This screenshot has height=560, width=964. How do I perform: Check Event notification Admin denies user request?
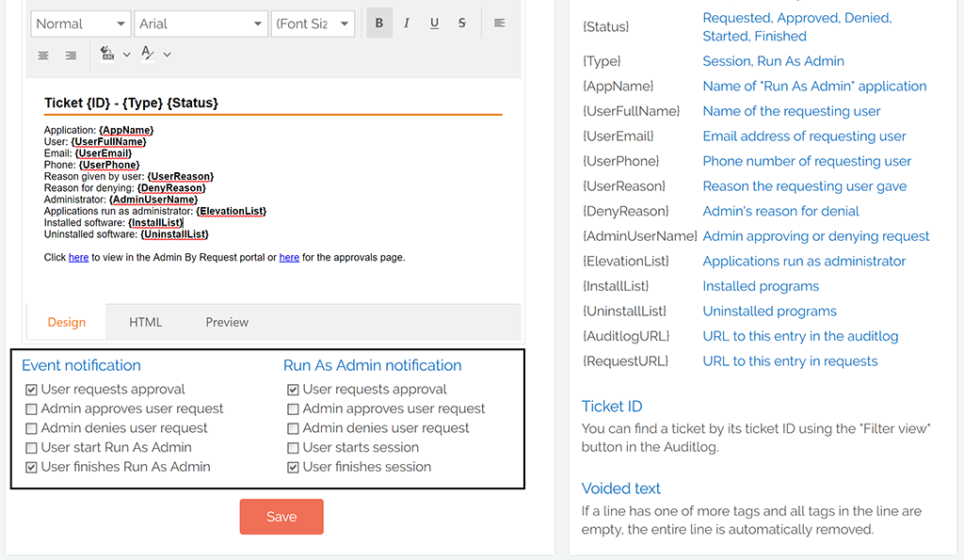pos(31,428)
